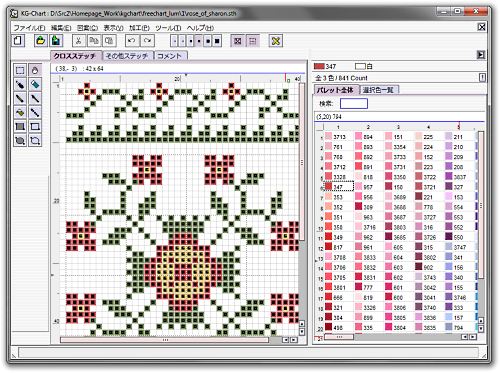Pick the black pen drawing tool
Image resolution: width=500 pixels, height=373 pixels.
tap(20, 84)
